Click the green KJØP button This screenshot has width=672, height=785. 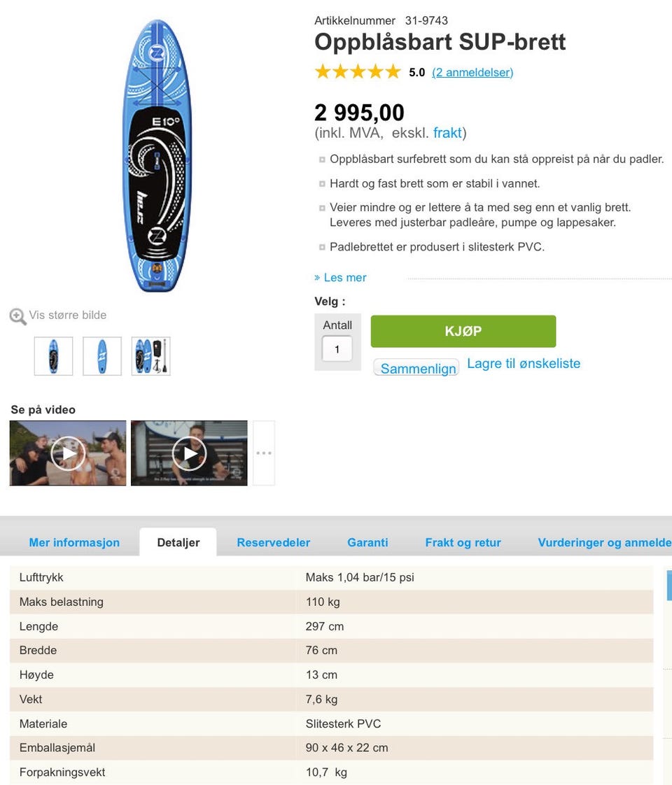tap(463, 331)
